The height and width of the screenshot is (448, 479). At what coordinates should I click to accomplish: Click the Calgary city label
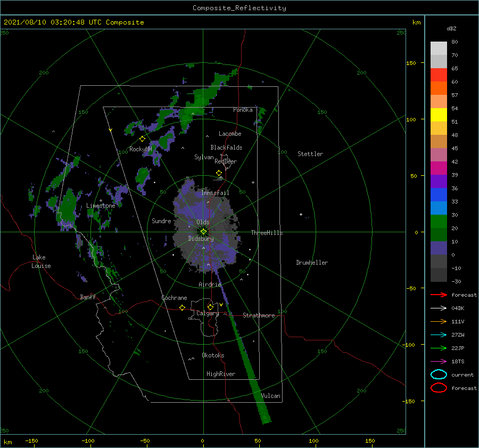(208, 313)
